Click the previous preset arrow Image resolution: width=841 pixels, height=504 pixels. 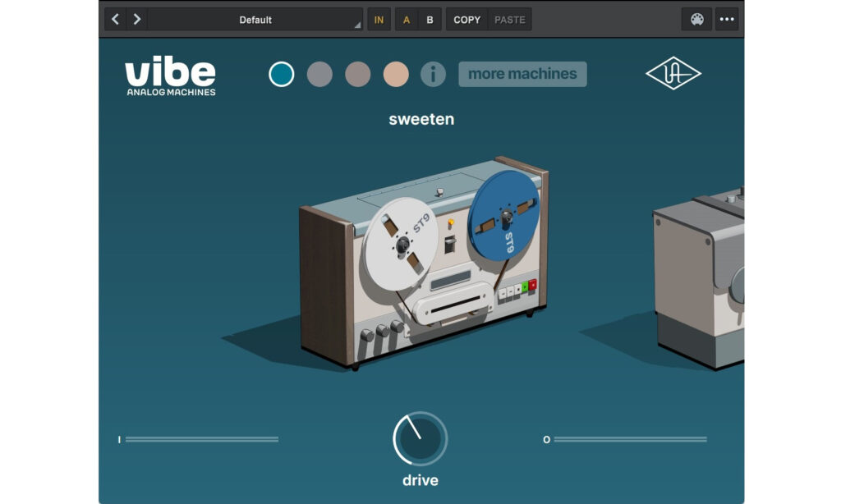[x=115, y=20]
